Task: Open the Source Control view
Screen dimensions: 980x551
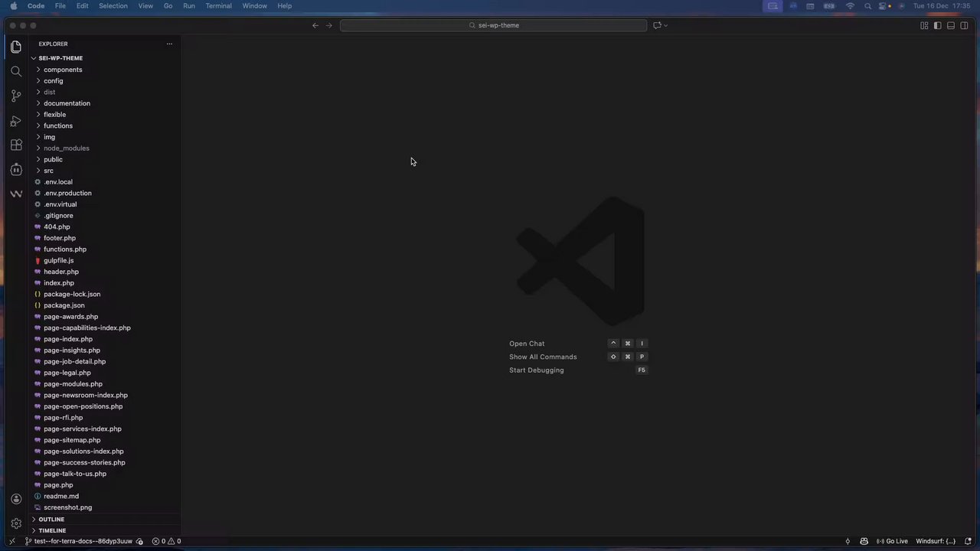Action: (x=16, y=96)
